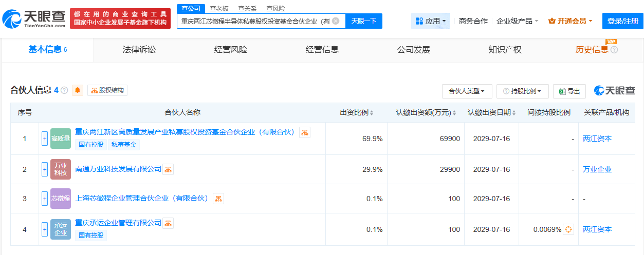Screen dimensions: 644x255
Task: Click the help icon beside 合伙人信息 4
Action: (x=64, y=90)
